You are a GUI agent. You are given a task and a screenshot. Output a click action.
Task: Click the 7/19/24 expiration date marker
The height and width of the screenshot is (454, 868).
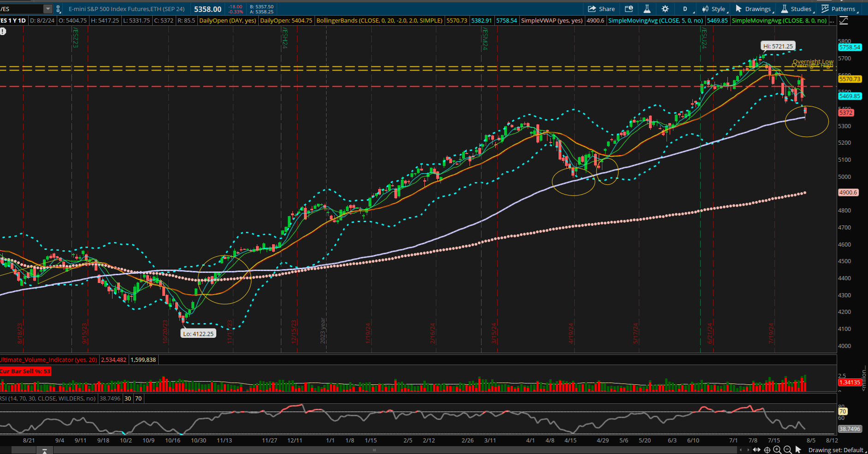coord(771,333)
